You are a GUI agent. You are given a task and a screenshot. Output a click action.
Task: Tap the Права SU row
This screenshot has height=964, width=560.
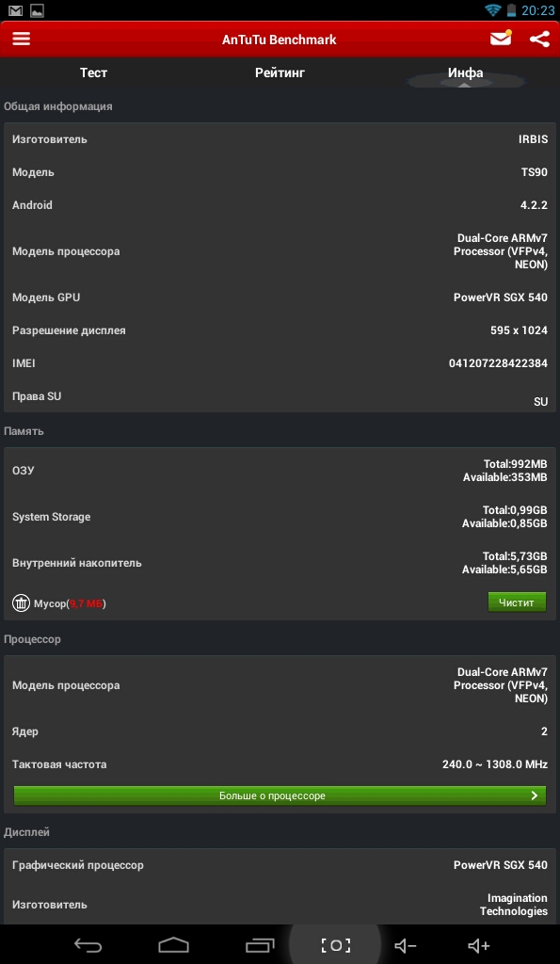click(x=280, y=396)
